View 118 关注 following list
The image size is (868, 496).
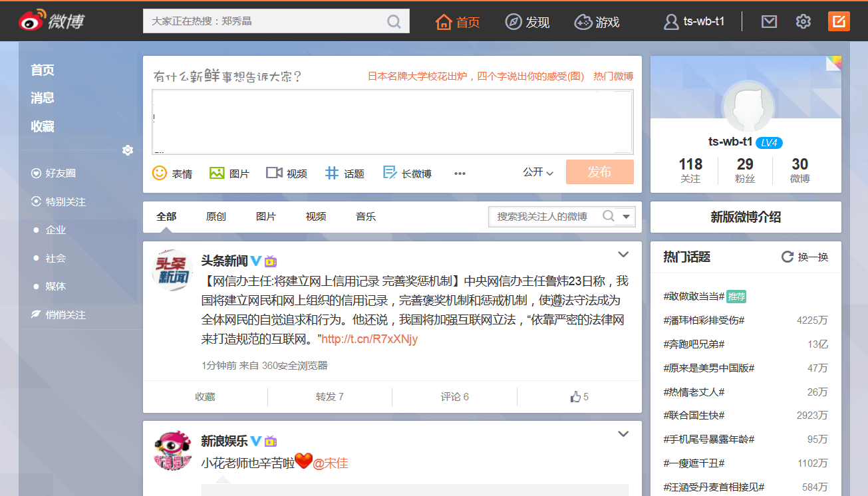(690, 170)
